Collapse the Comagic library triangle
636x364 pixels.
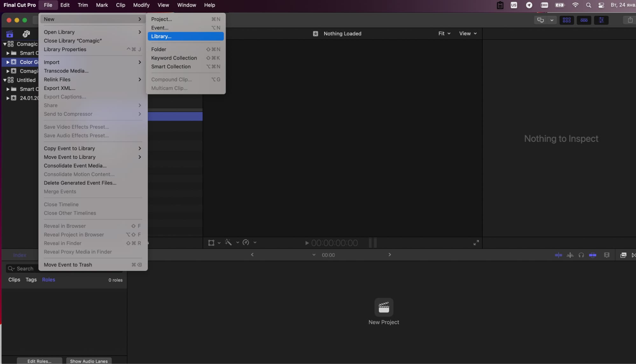coord(5,44)
